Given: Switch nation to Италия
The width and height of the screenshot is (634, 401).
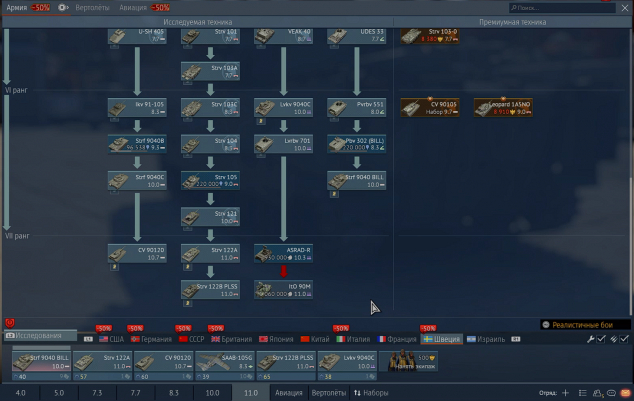Looking at the screenshot, I should tap(353, 339).
